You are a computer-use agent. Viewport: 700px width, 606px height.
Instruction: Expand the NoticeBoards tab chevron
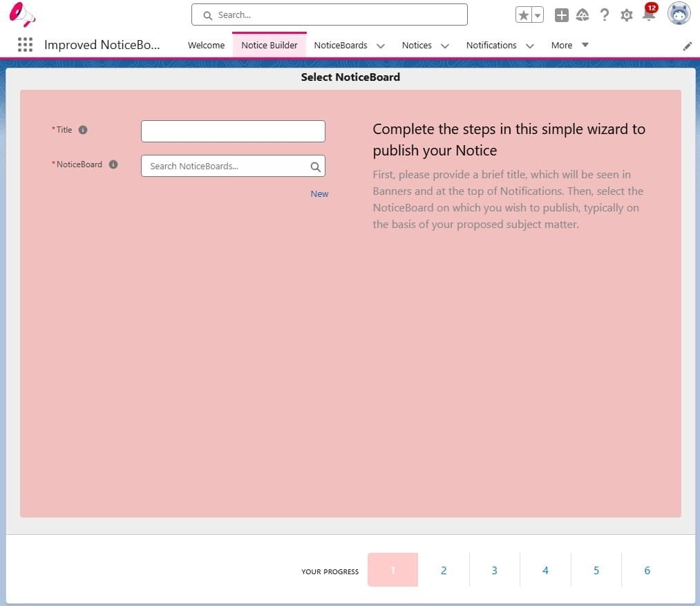380,46
